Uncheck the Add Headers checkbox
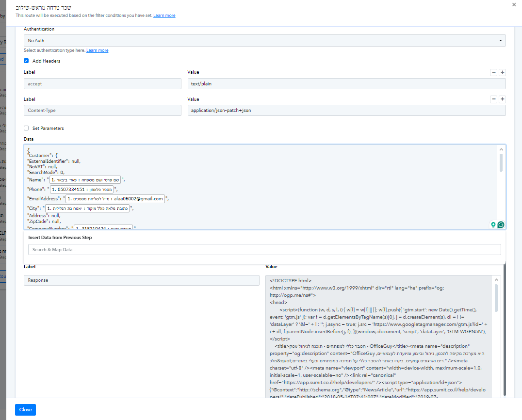This screenshot has width=522, height=420. [x=26, y=61]
